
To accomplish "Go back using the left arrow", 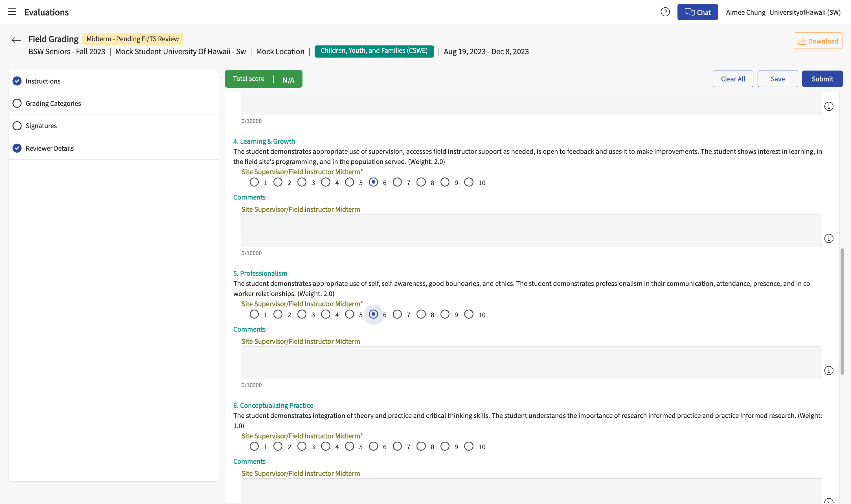I will click(x=16, y=40).
